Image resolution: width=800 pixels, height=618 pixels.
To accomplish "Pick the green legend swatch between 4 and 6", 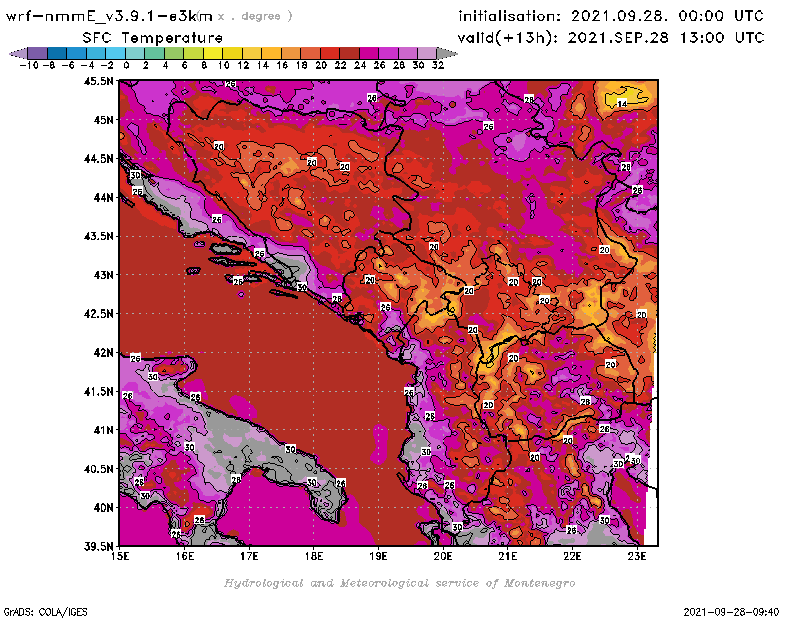I will 174,53.
